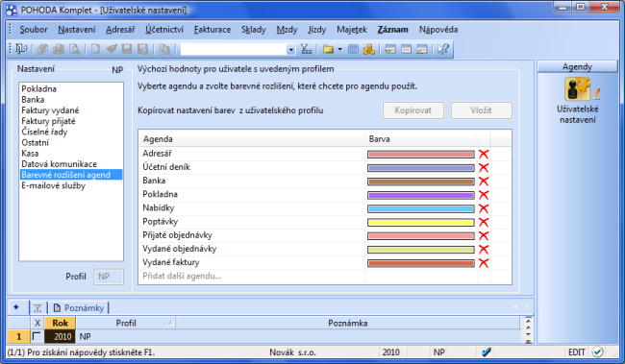Viewport: 625px width, 364px height.
Task: Sort by the Profil column header
Action: point(126,323)
